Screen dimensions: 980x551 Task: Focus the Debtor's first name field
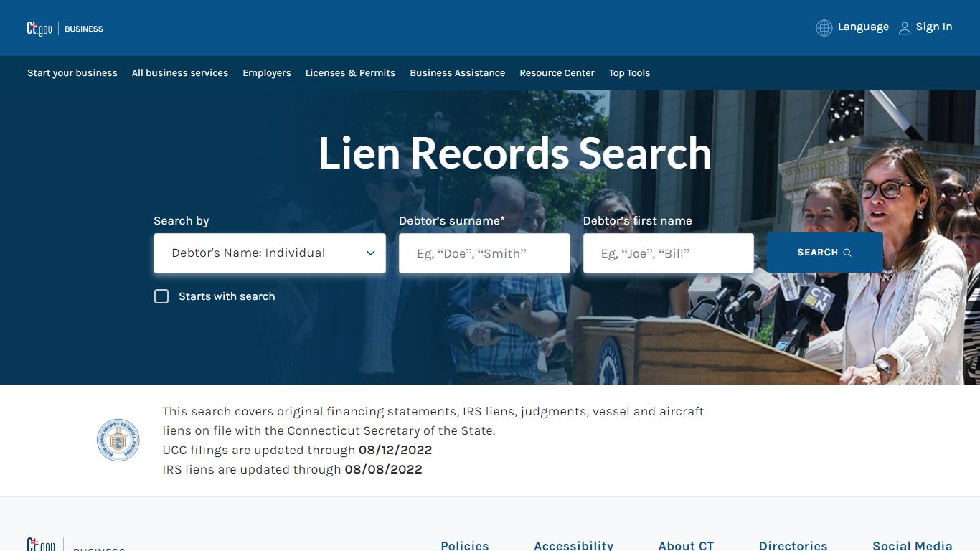click(x=669, y=253)
